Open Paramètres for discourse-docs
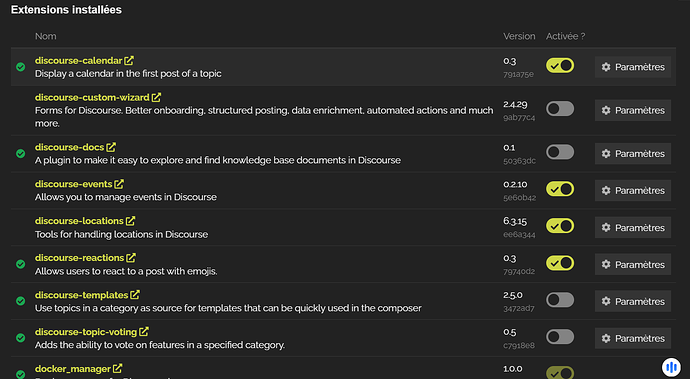 [633, 154]
